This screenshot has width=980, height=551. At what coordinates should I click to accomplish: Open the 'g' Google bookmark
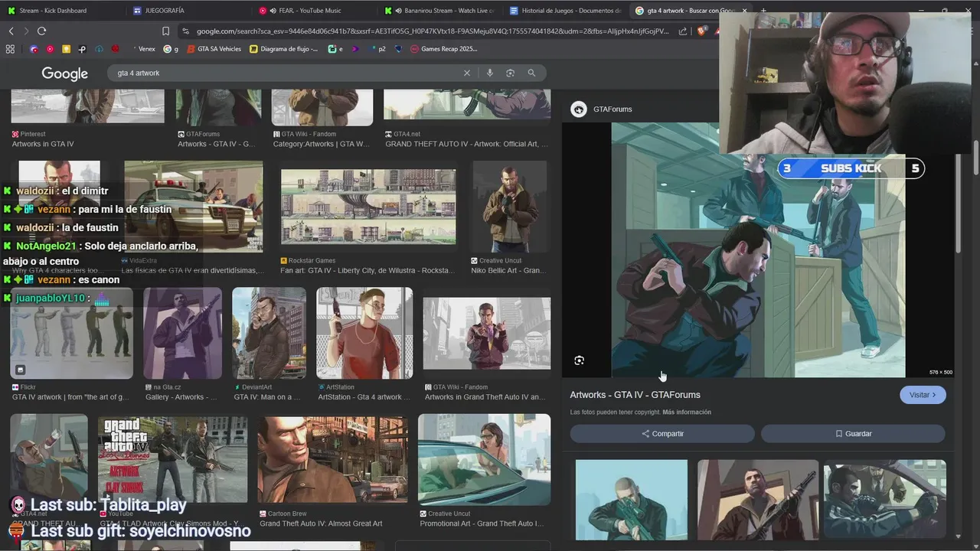tap(170, 49)
